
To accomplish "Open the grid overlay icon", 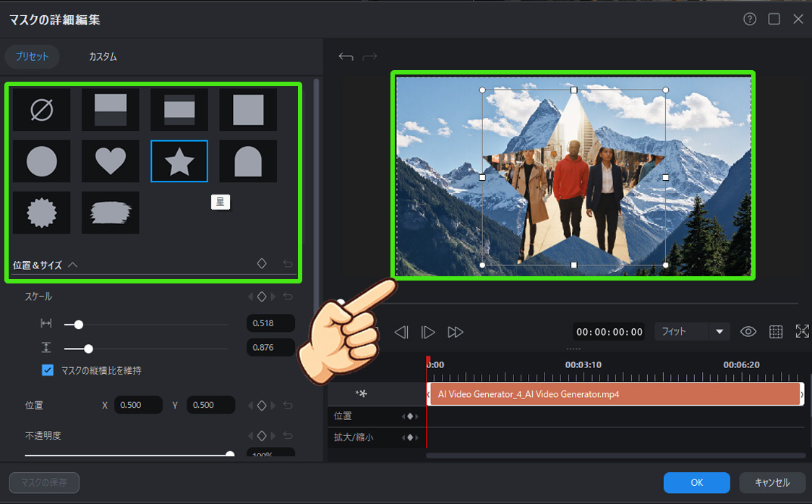I will [776, 332].
